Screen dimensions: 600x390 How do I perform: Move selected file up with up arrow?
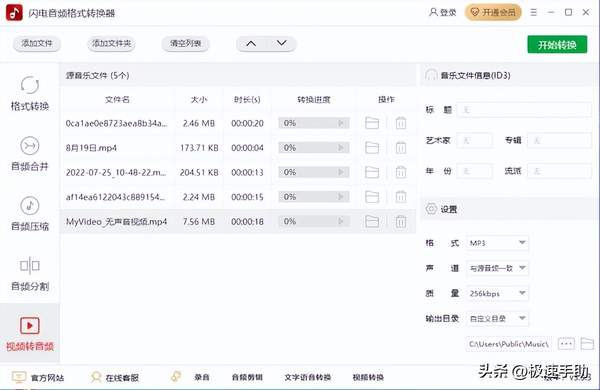[x=251, y=44]
